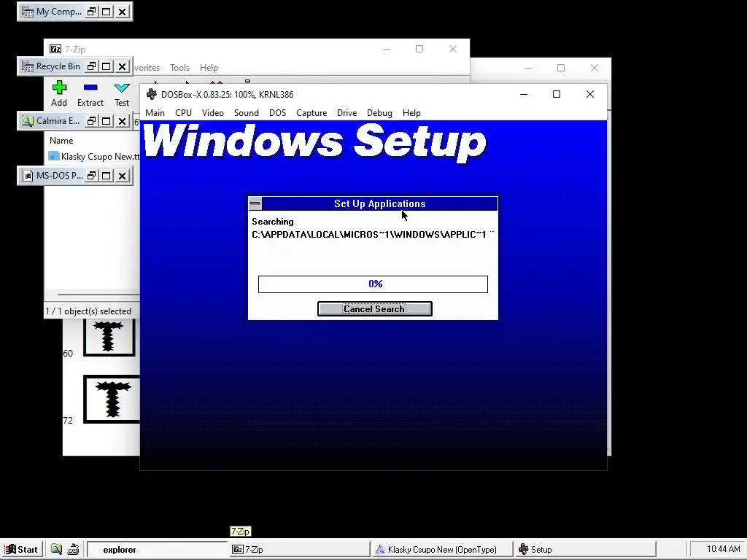
Task: Click the Cancel Search button
Action: pos(374,308)
